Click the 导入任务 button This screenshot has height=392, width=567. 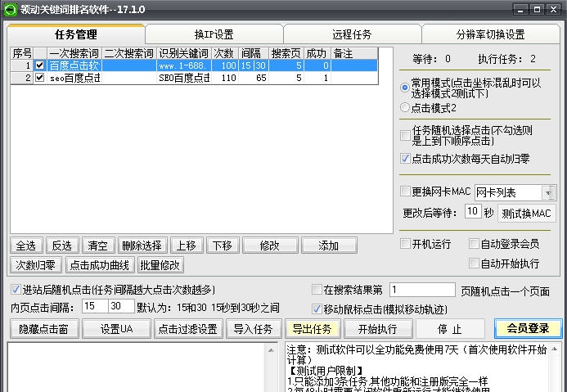click(254, 329)
